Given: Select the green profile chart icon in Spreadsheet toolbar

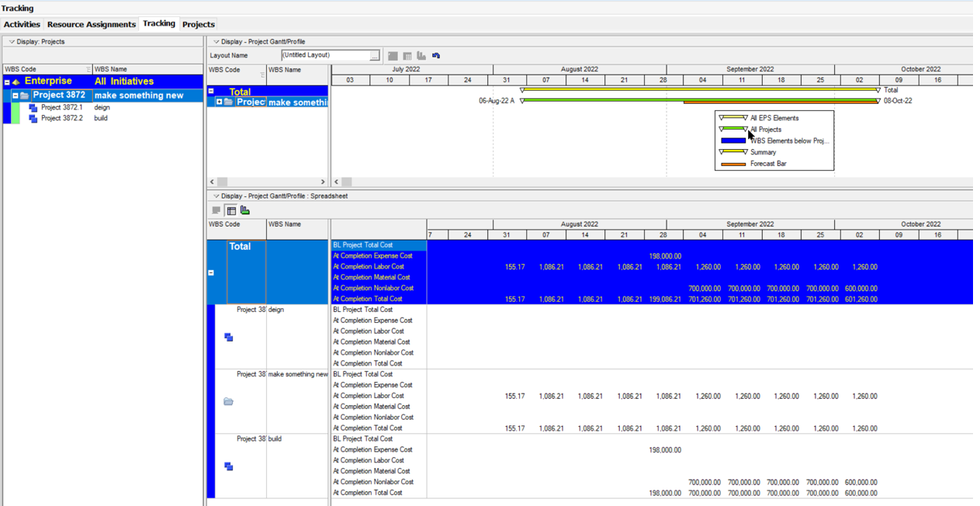Looking at the screenshot, I should [245, 210].
